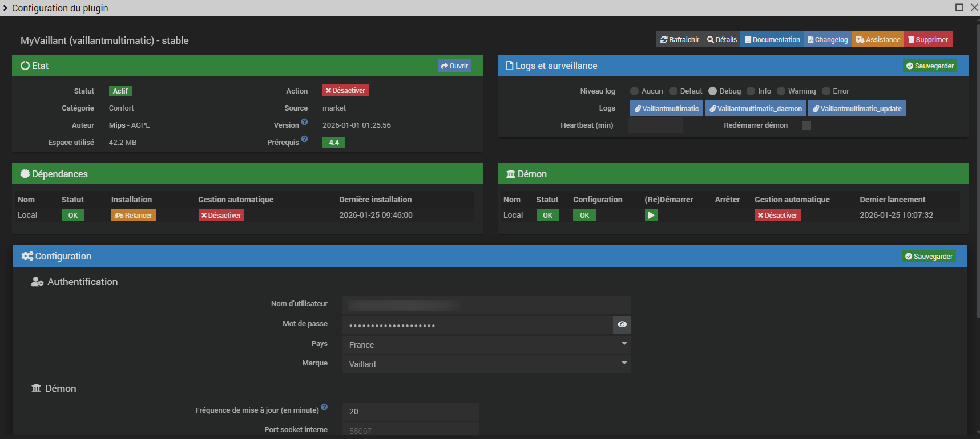Viewport: 980px width, 439px height.
Task: Click the Supprimer trash button
Action: (x=927, y=40)
